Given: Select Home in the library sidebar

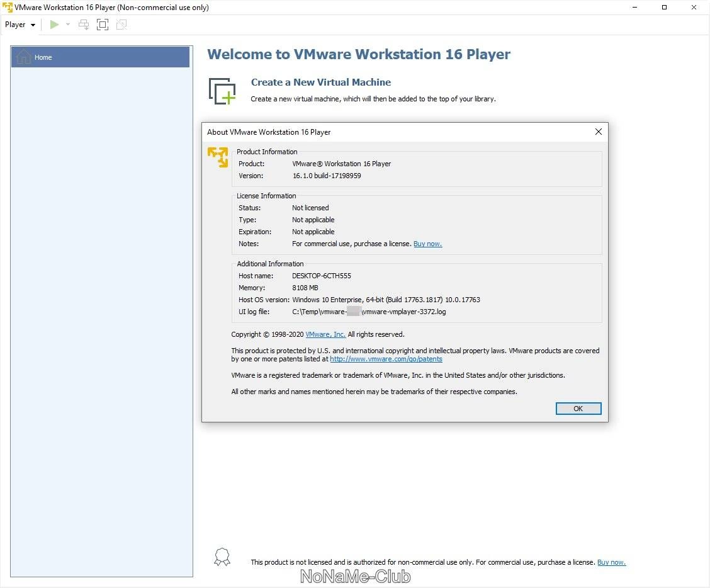Looking at the screenshot, I should [x=100, y=57].
